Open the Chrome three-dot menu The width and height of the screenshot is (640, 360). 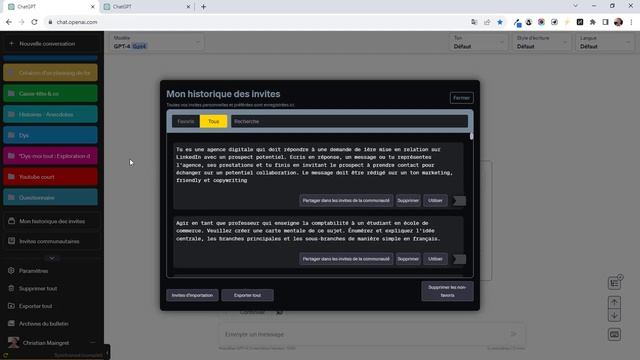pos(631,22)
